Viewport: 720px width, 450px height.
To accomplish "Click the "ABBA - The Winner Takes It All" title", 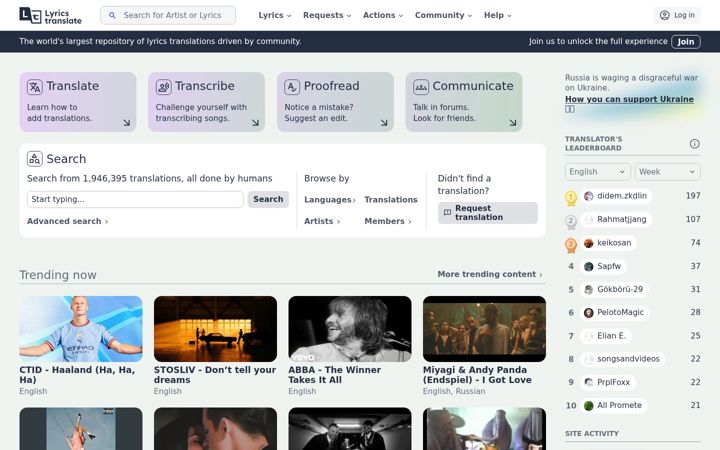I will click(334, 375).
